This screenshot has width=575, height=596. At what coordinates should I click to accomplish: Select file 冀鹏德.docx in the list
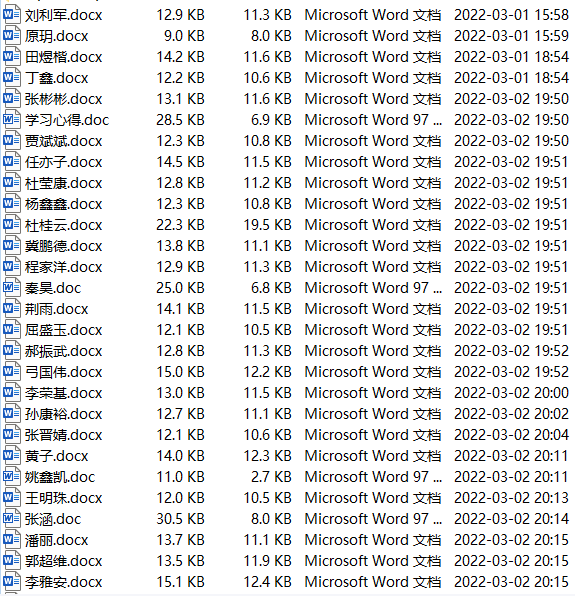pos(63,246)
